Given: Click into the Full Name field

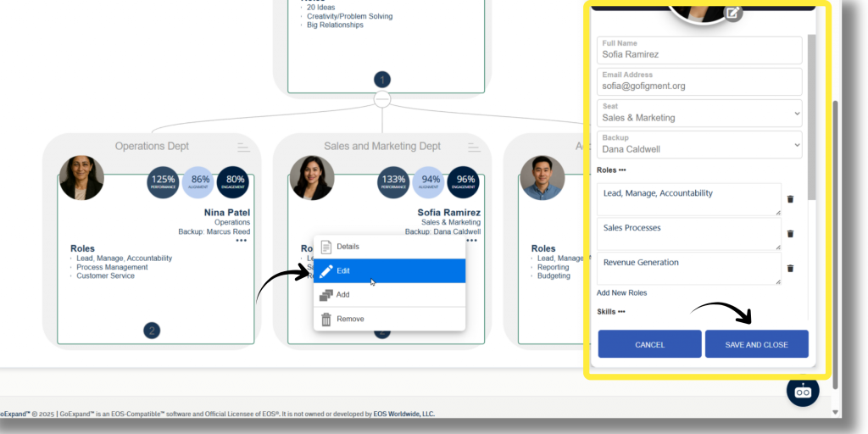Looking at the screenshot, I should [699, 54].
